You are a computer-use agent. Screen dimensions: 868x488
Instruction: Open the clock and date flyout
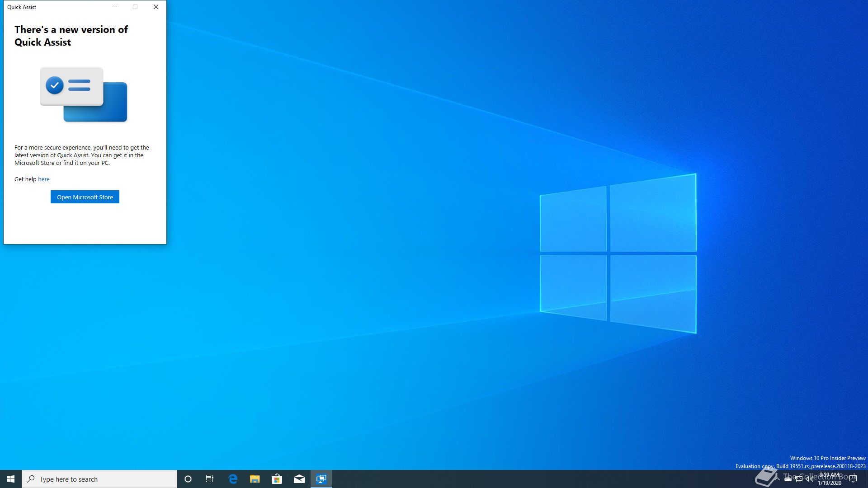click(x=830, y=479)
